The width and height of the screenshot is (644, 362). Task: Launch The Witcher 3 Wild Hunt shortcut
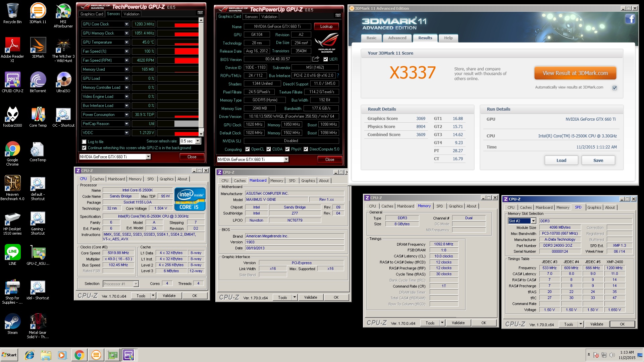pyautogui.click(x=63, y=50)
